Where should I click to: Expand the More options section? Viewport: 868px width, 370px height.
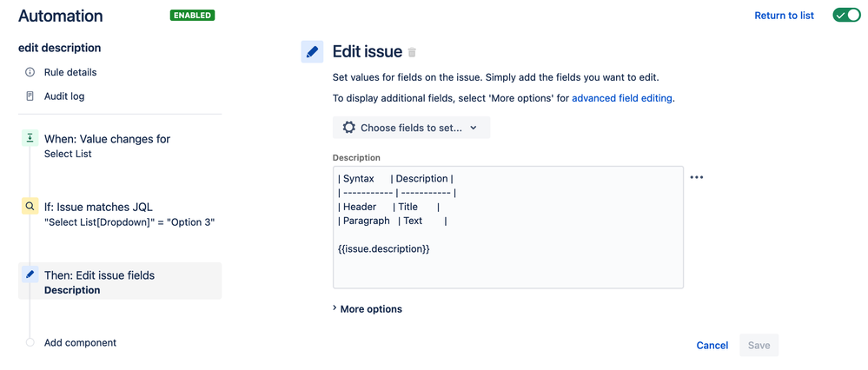(x=368, y=309)
